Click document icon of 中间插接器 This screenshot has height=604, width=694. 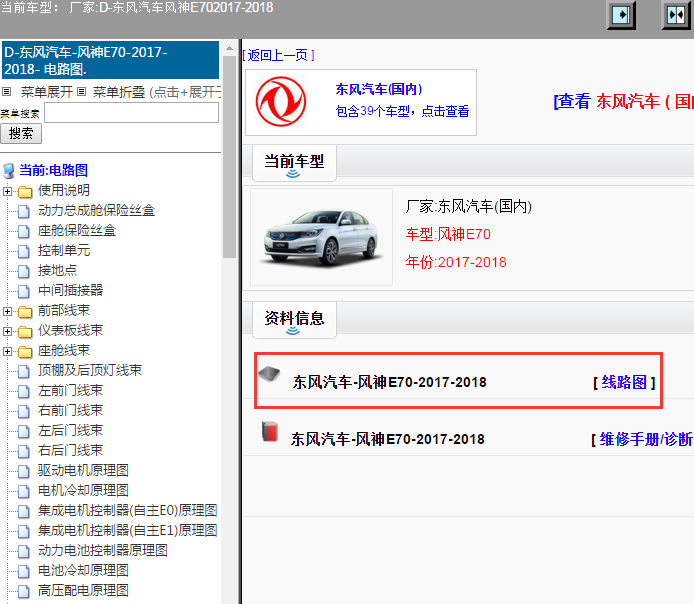tap(24, 291)
